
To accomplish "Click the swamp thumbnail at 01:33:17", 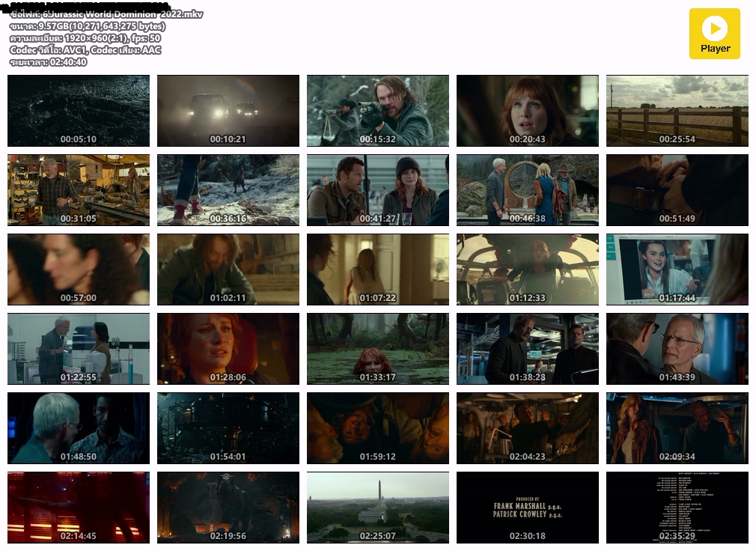I will tap(378, 349).
